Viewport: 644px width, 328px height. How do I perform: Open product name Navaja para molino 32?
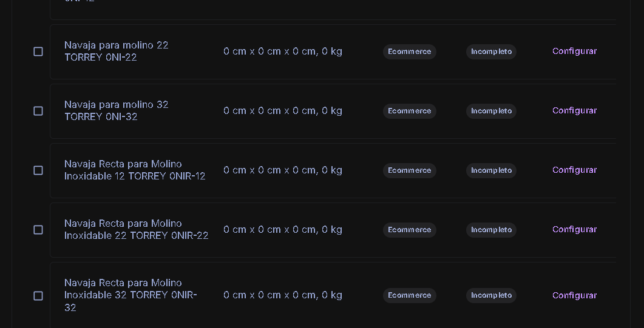pyautogui.click(x=116, y=110)
